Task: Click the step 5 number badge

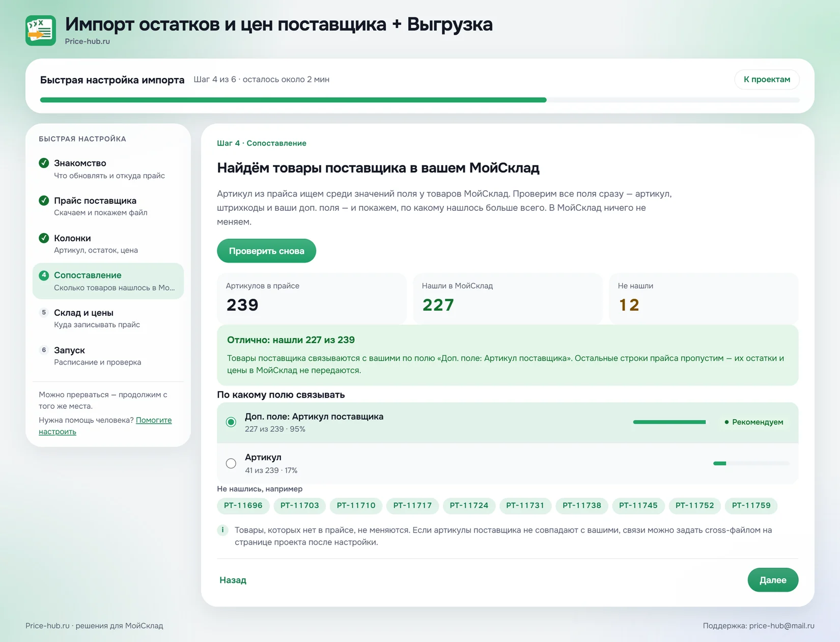Action: click(44, 313)
